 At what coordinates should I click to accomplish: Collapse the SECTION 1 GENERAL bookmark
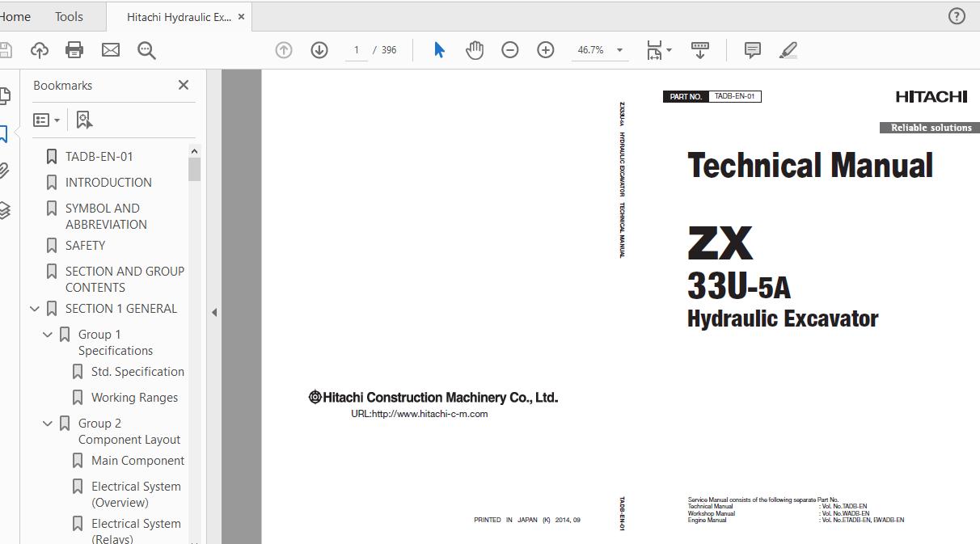tap(35, 309)
